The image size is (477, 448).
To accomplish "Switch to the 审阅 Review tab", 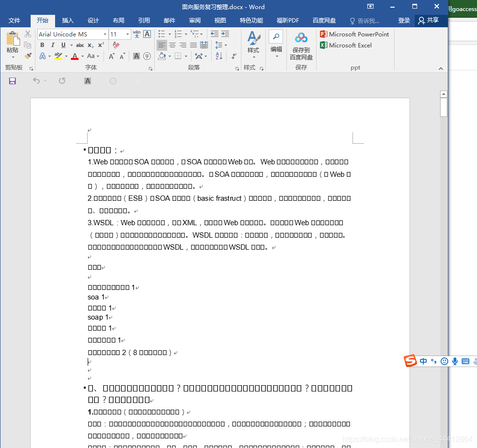I will click(x=195, y=21).
